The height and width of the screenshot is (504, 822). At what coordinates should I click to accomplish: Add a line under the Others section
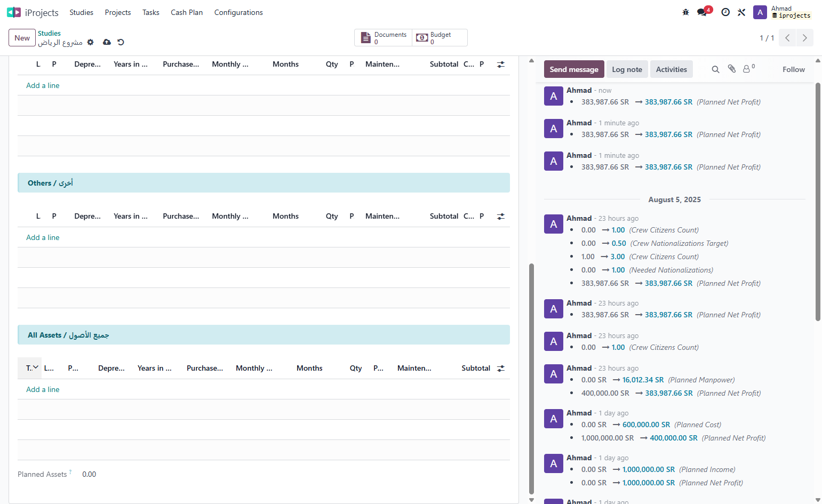pos(43,237)
